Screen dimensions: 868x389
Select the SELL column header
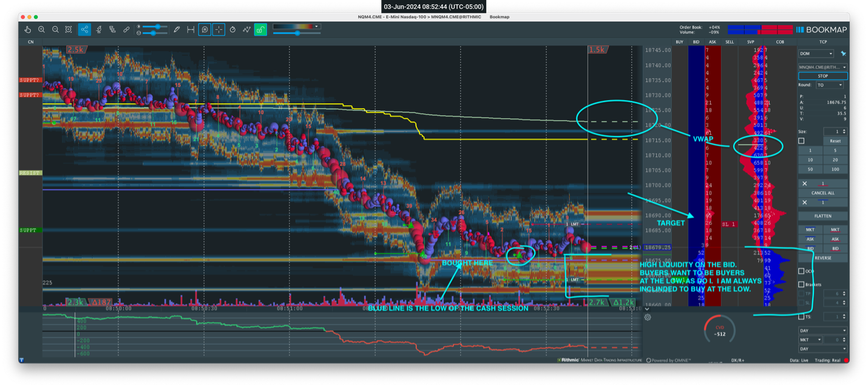coord(729,42)
